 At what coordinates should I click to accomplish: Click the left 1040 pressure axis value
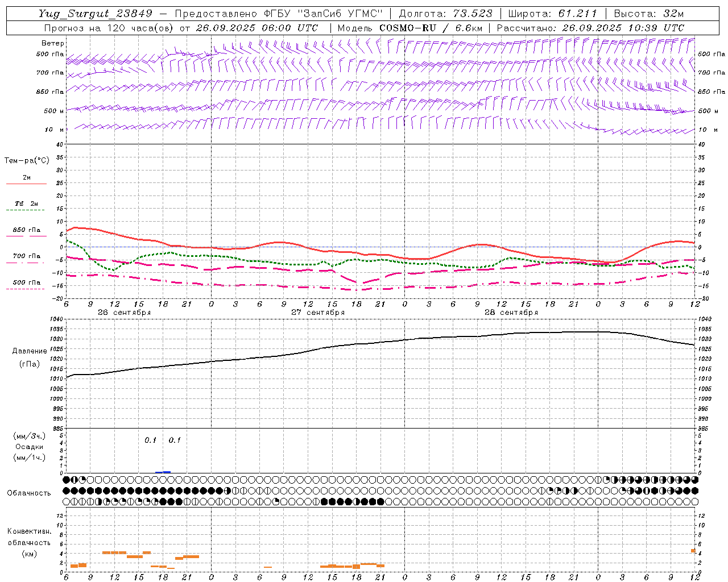[57, 319]
